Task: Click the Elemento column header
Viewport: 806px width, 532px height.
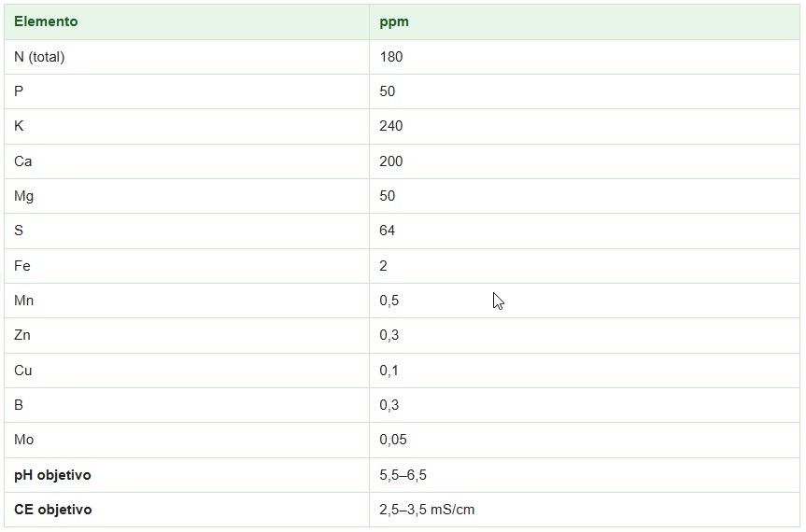Action: point(46,21)
